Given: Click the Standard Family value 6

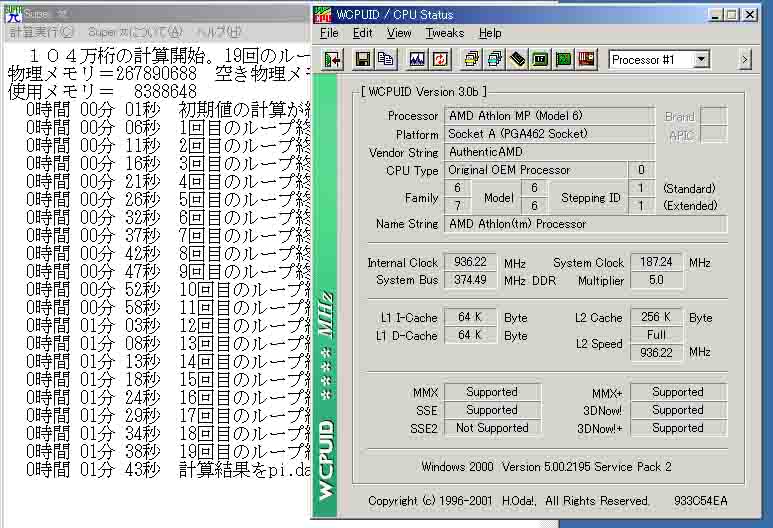Looking at the screenshot, I should pos(457,188).
